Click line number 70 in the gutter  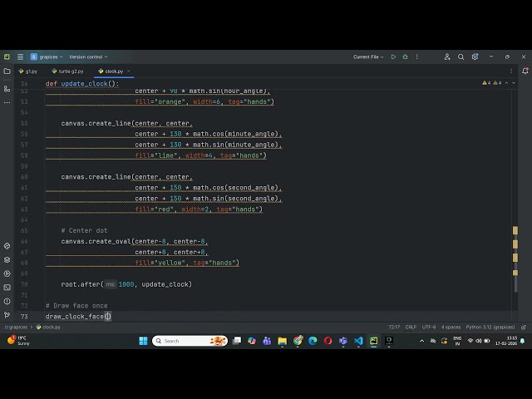coord(24,284)
